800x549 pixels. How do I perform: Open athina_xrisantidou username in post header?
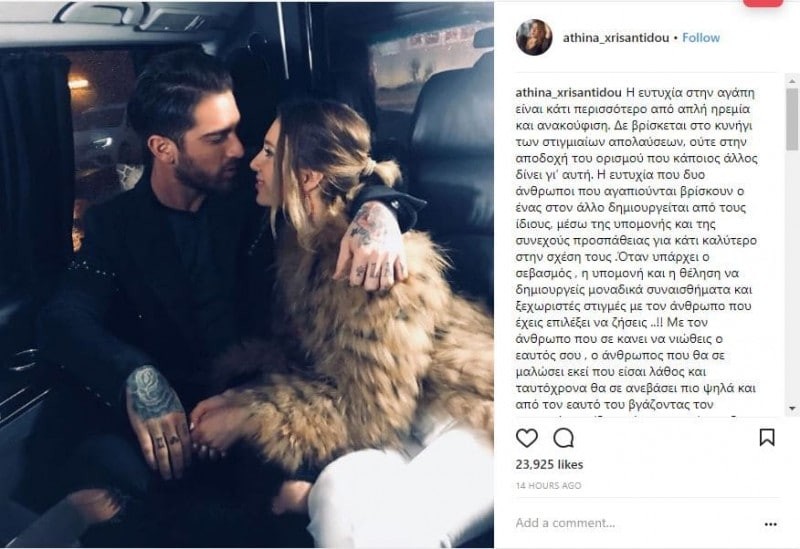point(615,38)
